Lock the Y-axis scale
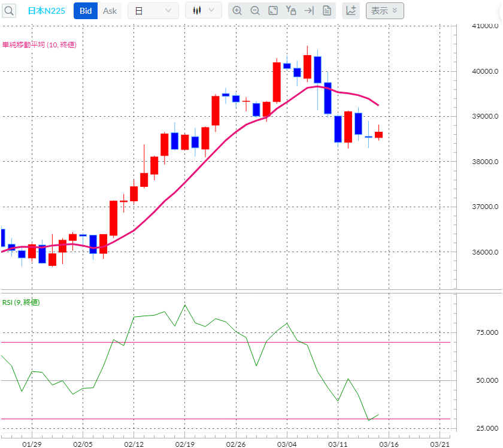503x448 pixels. coord(290,10)
